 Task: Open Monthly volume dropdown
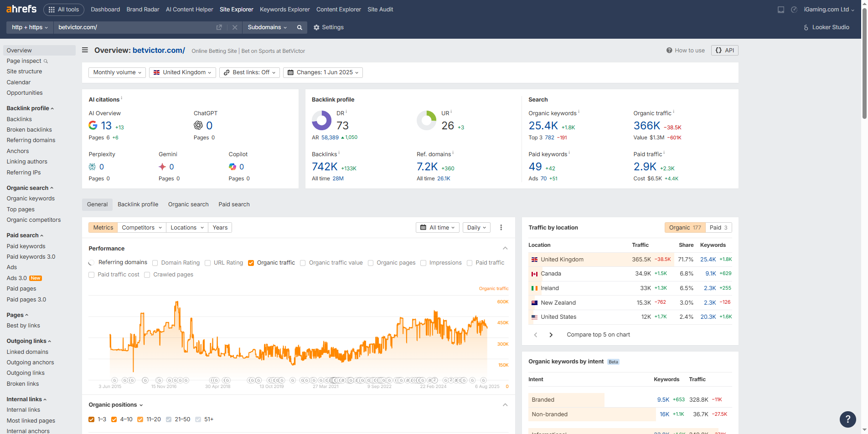(x=117, y=72)
